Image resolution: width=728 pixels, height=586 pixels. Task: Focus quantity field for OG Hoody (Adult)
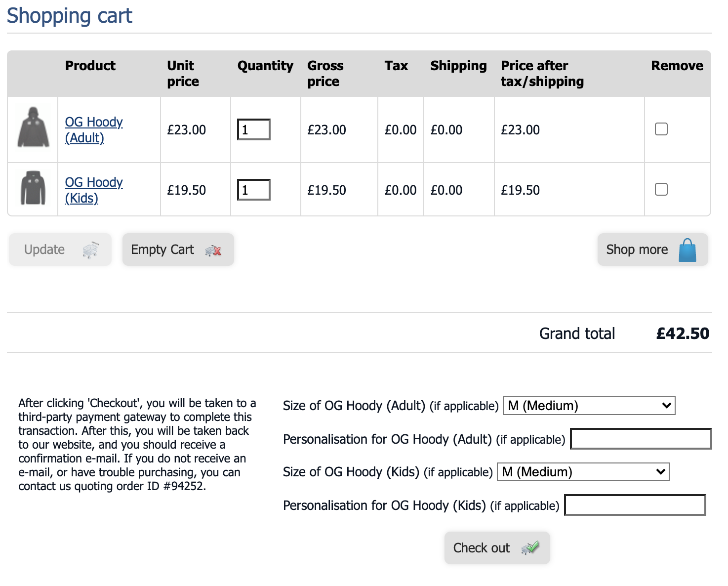(x=253, y=129)
